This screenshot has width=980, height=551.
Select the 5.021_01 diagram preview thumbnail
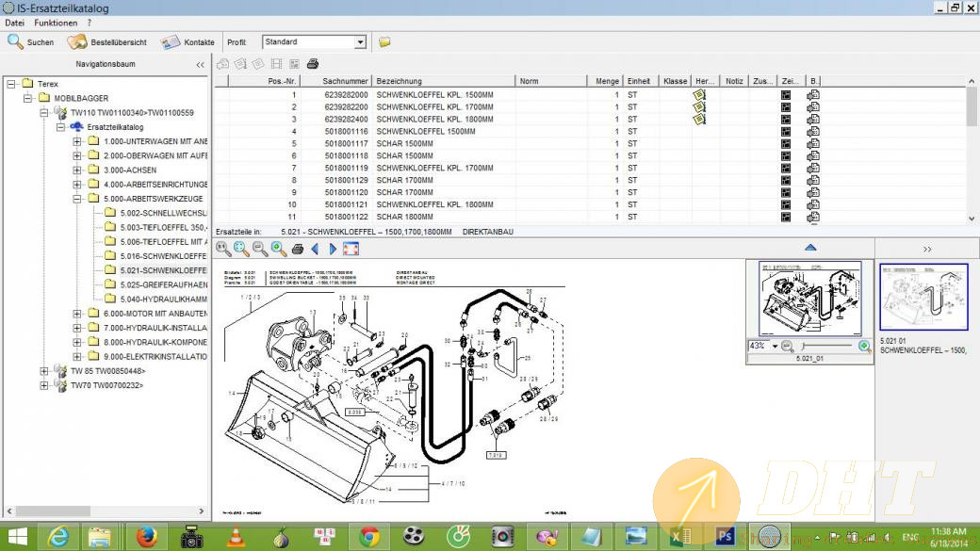click(810, 299)
